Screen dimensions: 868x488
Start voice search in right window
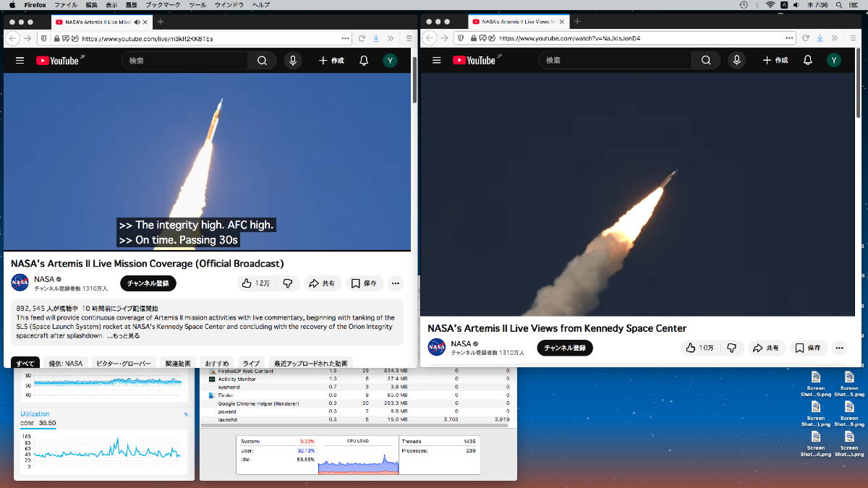pos(737,61)
